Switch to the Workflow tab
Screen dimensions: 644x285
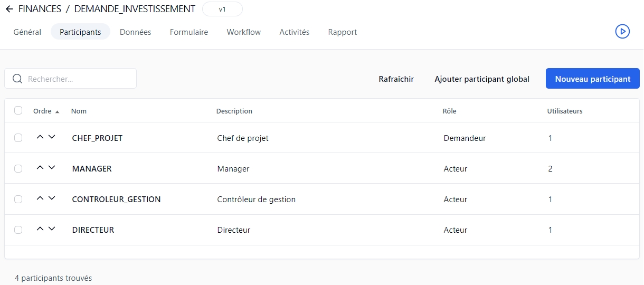[243, 32]
